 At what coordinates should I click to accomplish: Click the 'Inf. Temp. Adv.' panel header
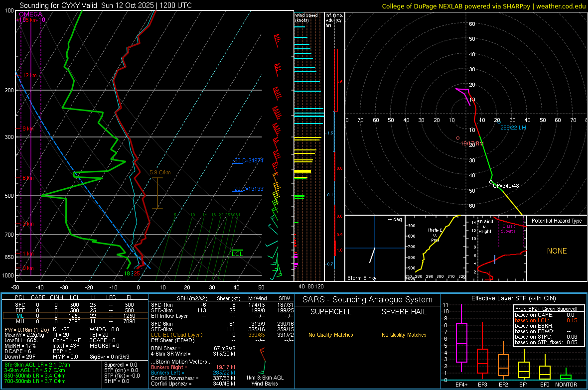(334, 20)
